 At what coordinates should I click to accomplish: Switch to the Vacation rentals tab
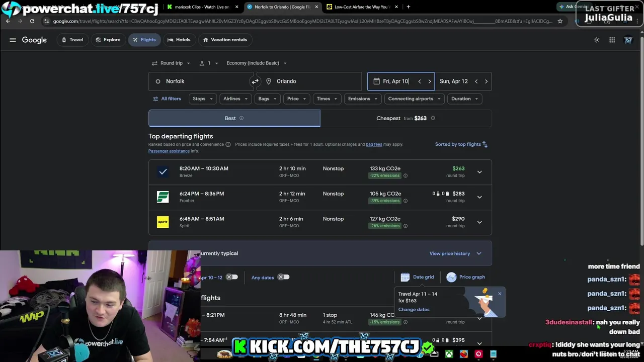(225, 40)
